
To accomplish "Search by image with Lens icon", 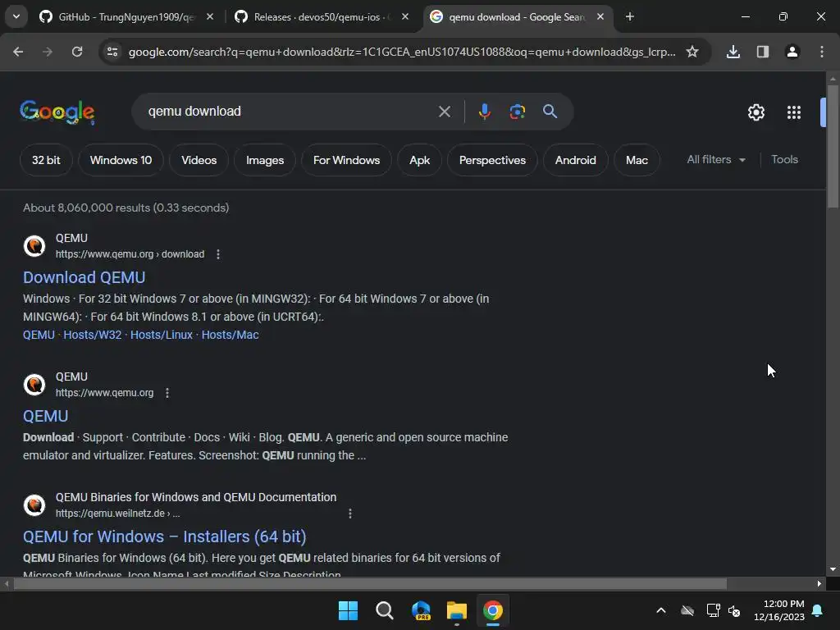I will 517,112.
